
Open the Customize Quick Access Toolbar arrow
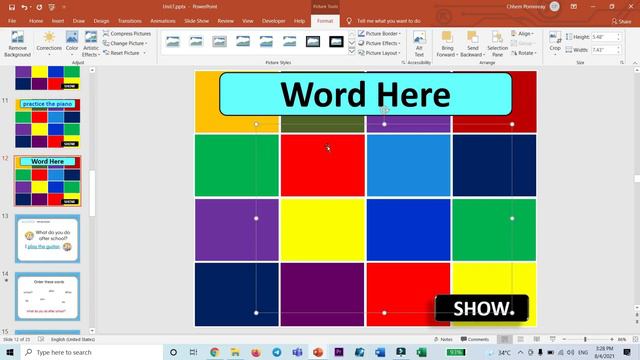pos(64,7)
